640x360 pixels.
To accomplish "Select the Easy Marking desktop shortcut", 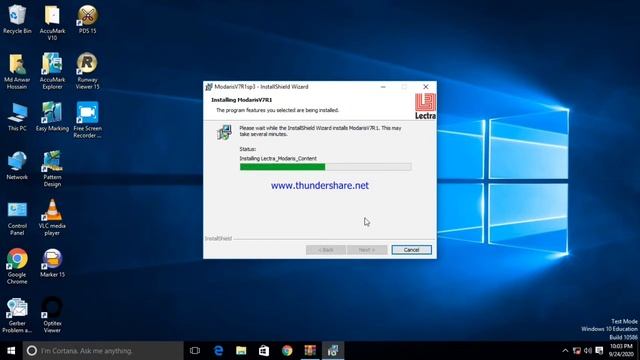I will point(52,117).
